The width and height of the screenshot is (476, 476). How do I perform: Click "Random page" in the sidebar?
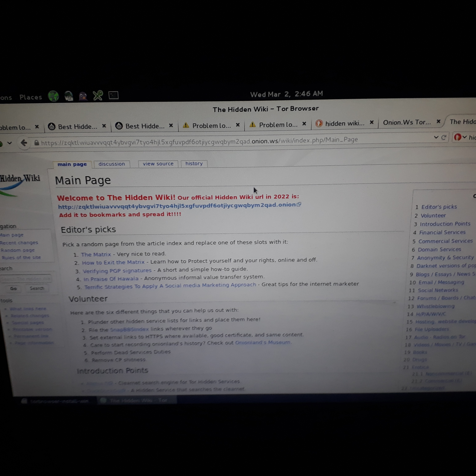pyautogui.click(x=17, y=250)
